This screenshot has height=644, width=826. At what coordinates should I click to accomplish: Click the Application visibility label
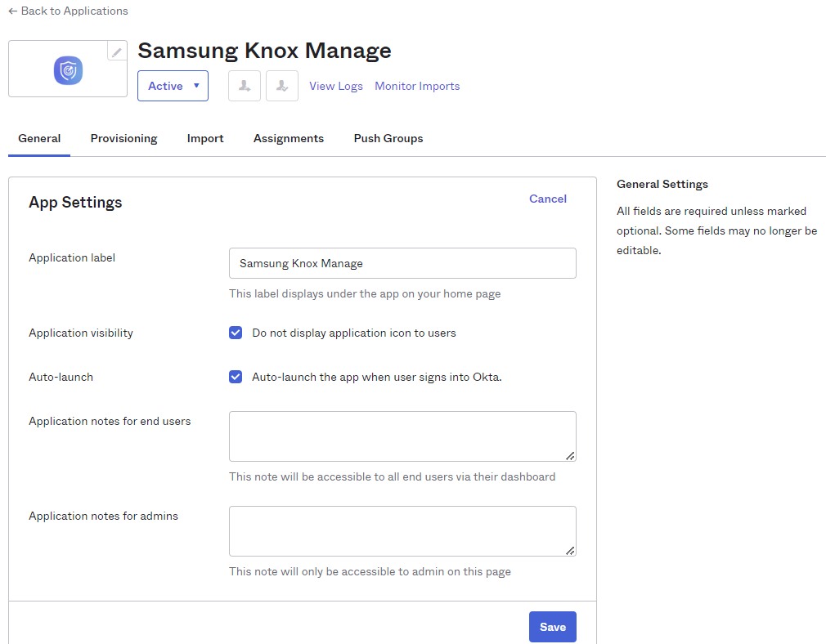pyautogui.click(x=81, y=333)
